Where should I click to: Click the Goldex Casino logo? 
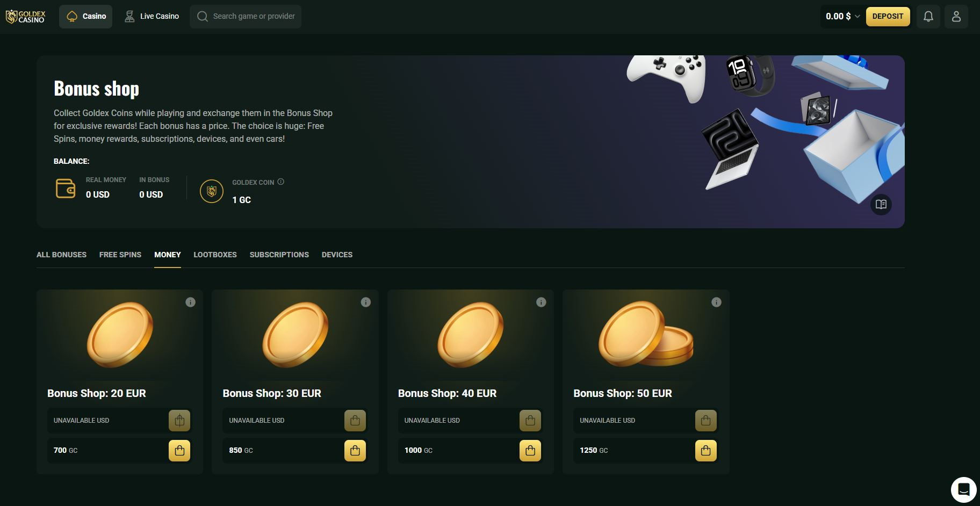tap(26, 17)
